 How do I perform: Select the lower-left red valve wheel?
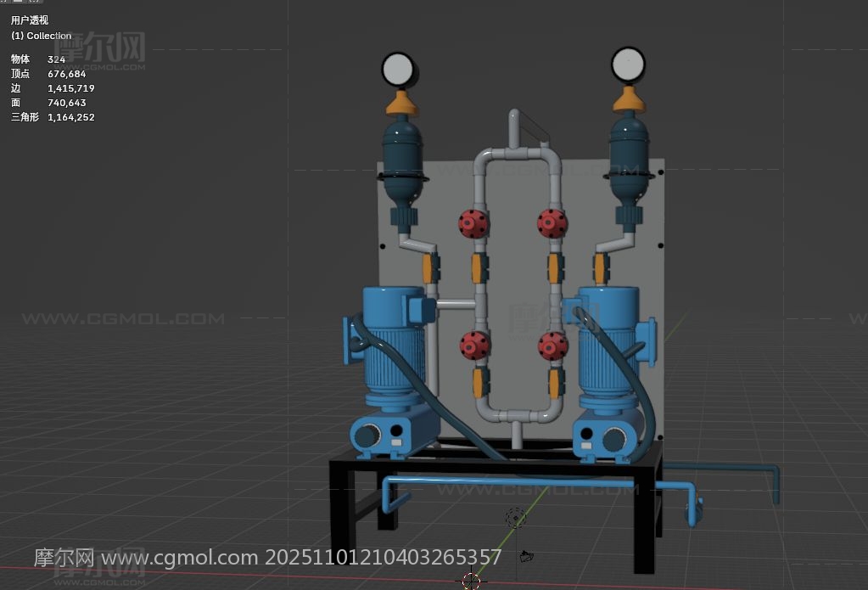pos(473,345)
